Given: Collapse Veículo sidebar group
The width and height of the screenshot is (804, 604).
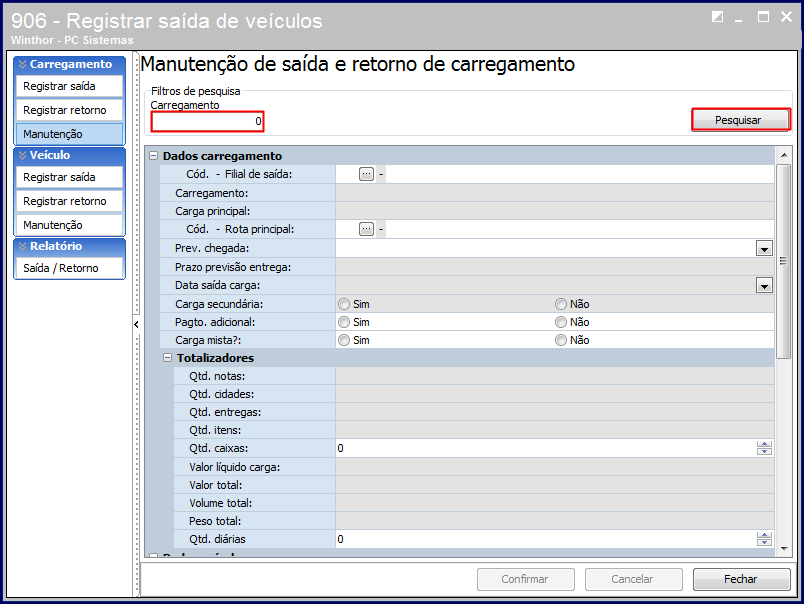Looking at the screenshot, I should (x=23, y=155).
